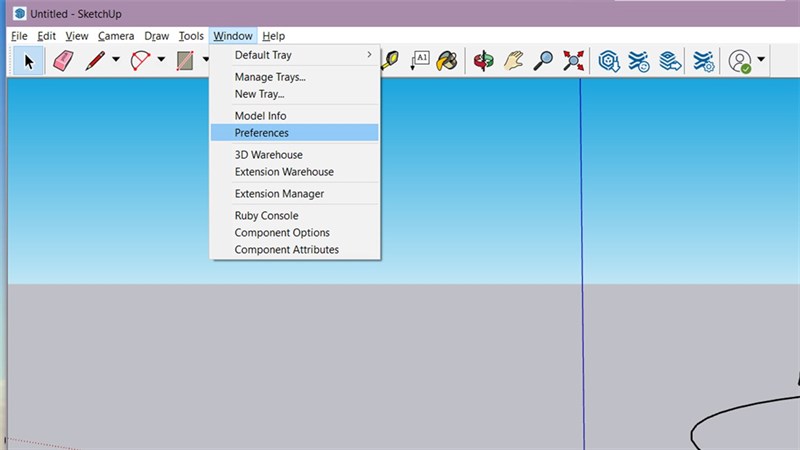Expand the Default Tray submenu arrow

click(369, 55)
